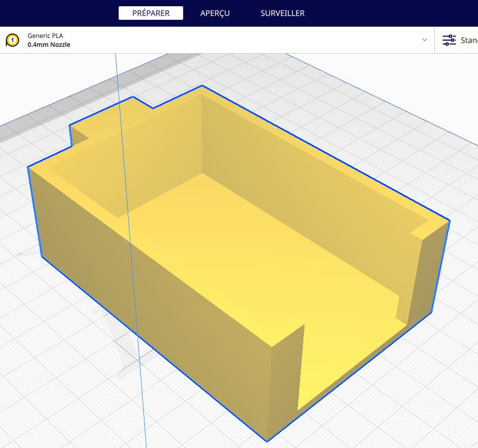Open the print settings sliders icon

pyautogui.click(x=449, y=40)
